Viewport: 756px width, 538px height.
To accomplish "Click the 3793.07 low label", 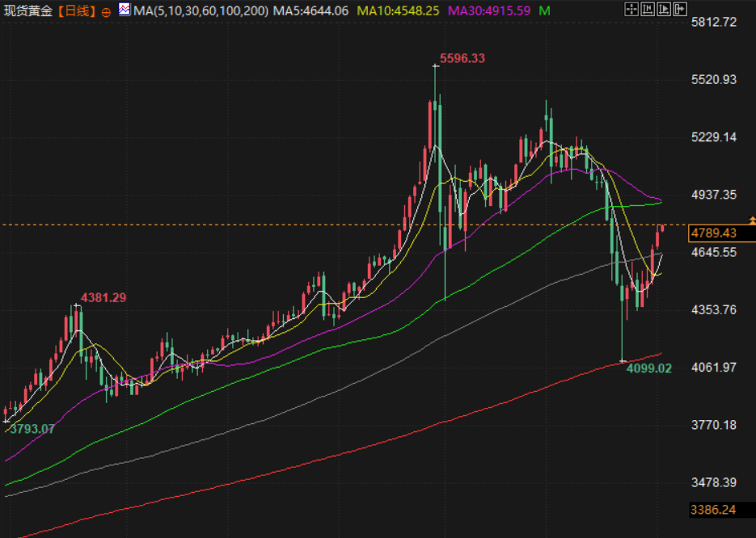I will 32,429.
